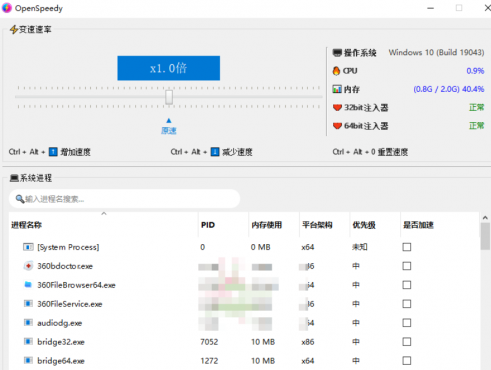This screenshot has height=370, width=491.
Task: Click the up-arrow key icon for increase speed
Action: click(53, 152)
